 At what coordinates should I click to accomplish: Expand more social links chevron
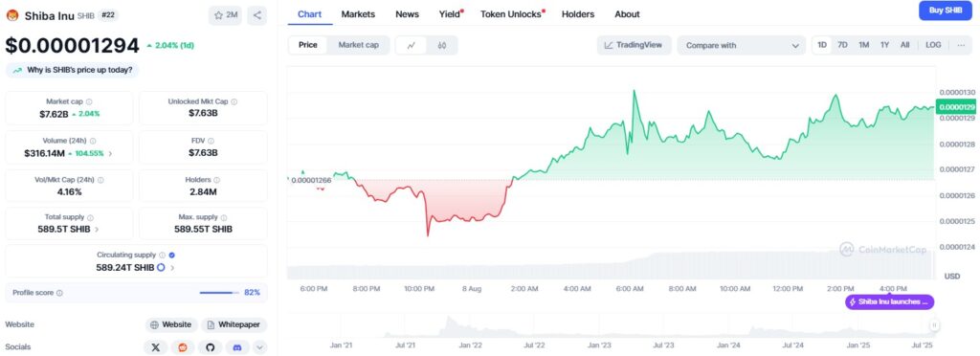coord(259,346)
